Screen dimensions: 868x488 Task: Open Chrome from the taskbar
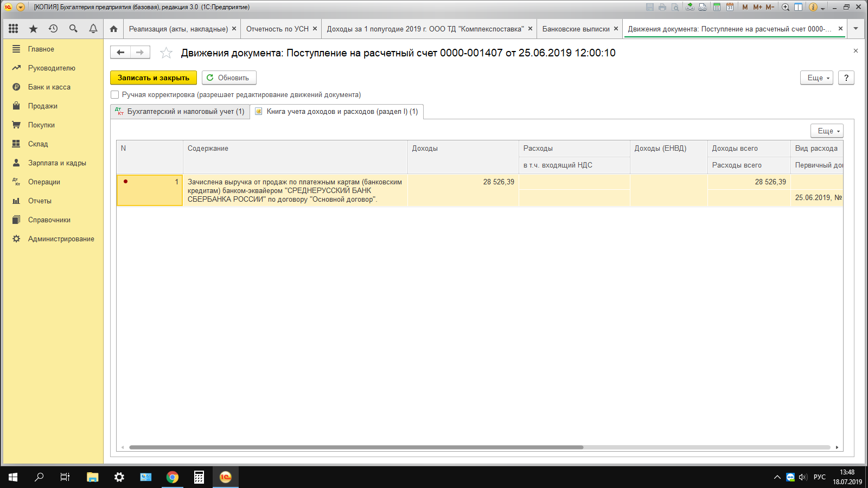point(173,477)
